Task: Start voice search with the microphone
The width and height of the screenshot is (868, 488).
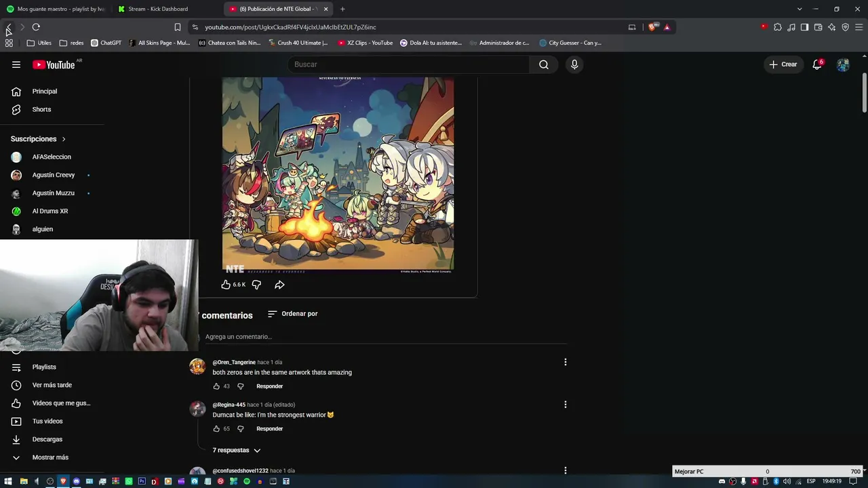Action: click(574, 64)
